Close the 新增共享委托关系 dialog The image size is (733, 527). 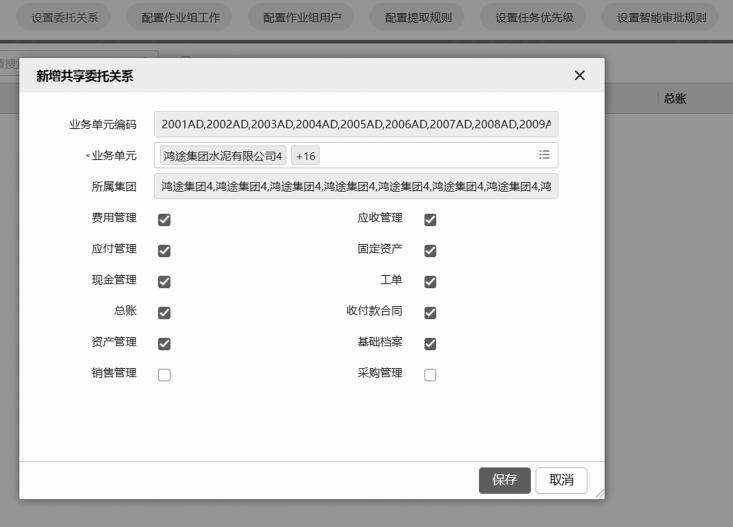pyautogui.click(x=579, y=76)
